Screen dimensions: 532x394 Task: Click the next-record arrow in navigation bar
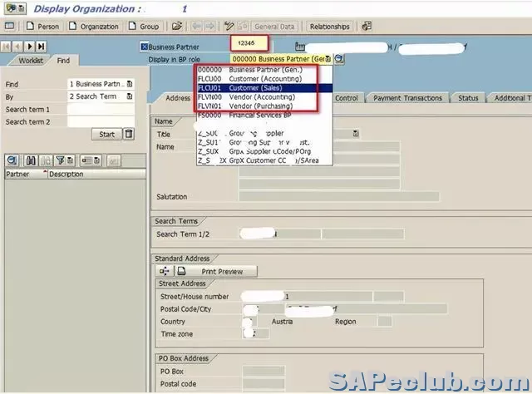pos(31,47)
